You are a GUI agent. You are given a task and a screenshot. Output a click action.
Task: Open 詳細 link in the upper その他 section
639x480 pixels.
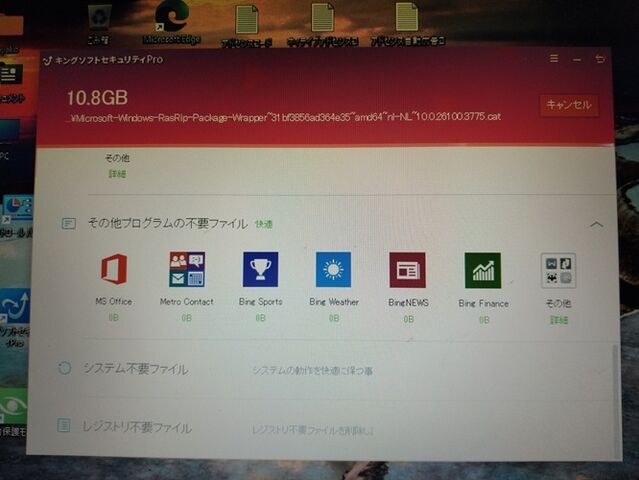click(117, 174)
